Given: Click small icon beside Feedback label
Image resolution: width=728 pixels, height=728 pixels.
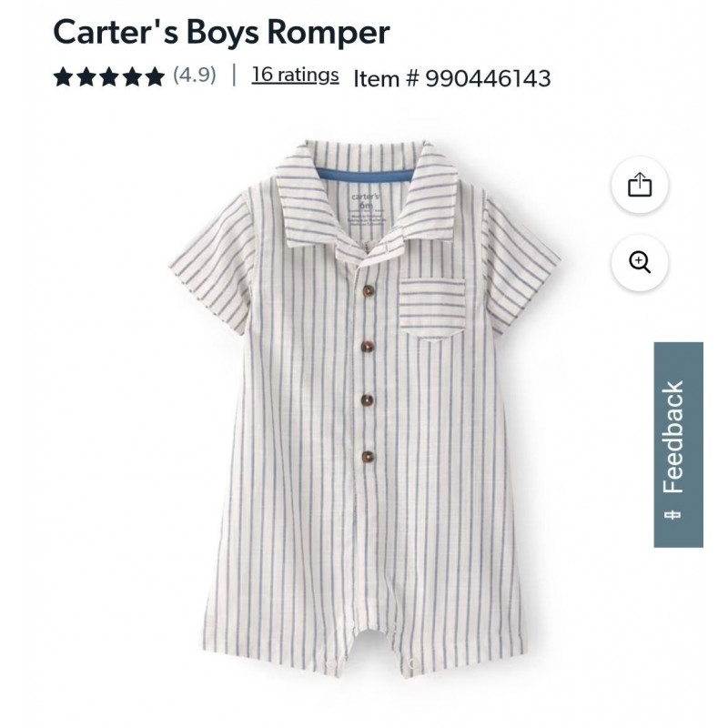Looking at the screenshot, I should coord(672,515).
